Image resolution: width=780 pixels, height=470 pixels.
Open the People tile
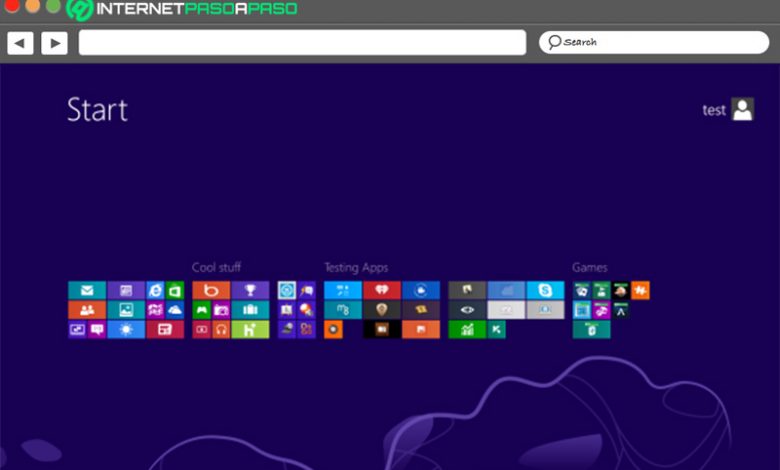click(87, 310)
